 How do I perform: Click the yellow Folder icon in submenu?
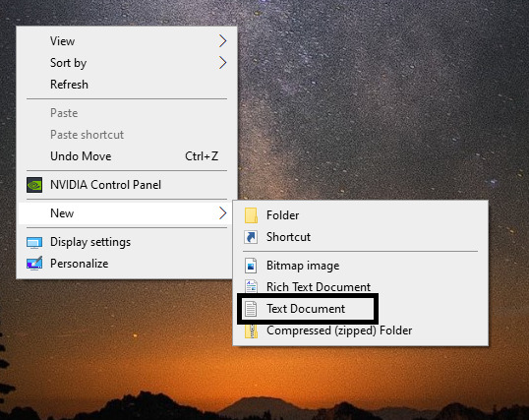251,215
